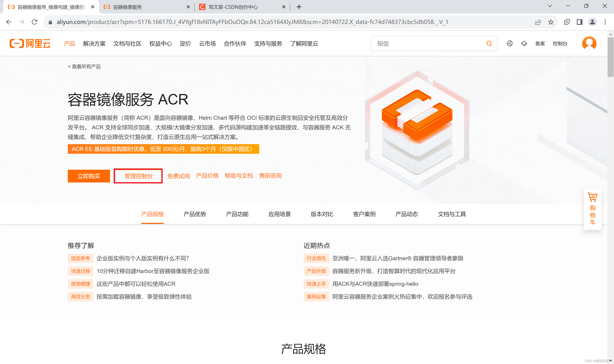The width and height of the screenshot is (614, 364).
Task: Switch to CSDN创作中心 browser tab
Action: click(x=233, y=7)
